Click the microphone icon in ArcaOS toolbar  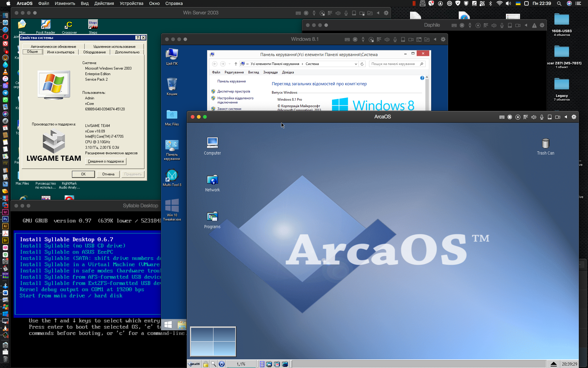[x=541, y=117]
